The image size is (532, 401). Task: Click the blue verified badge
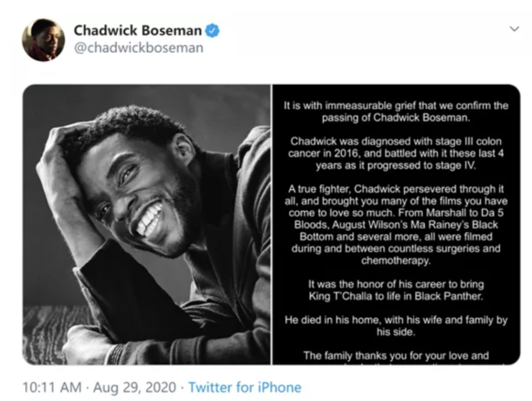[212, 31]
